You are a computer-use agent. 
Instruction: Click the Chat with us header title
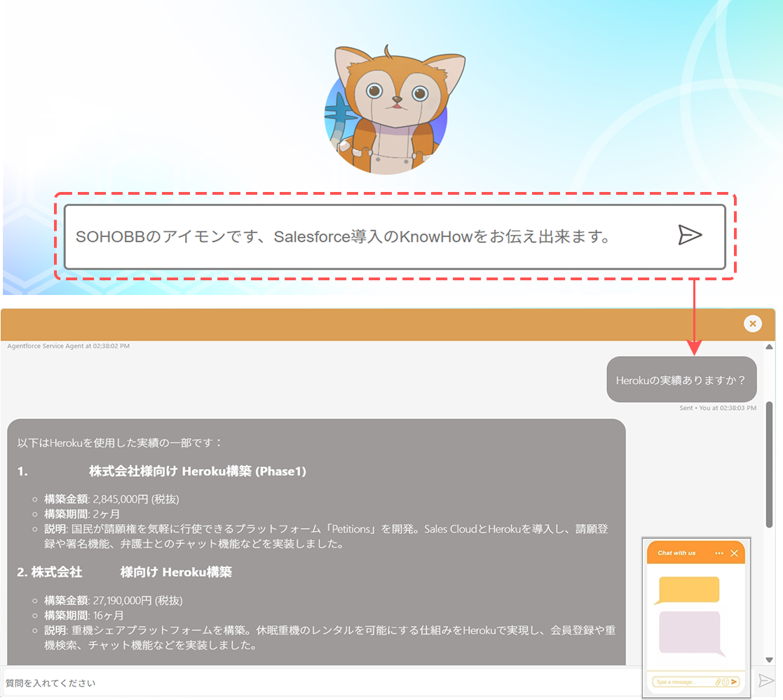(x=676, y=554)
